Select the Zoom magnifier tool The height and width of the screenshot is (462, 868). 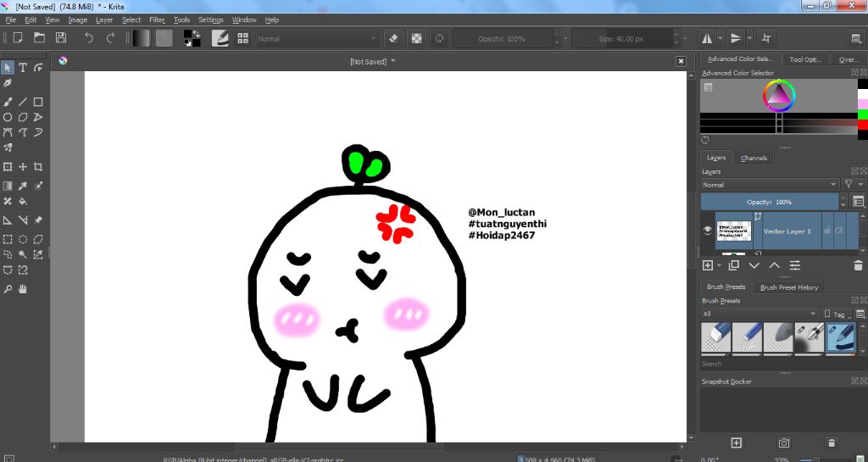point(8,289)
